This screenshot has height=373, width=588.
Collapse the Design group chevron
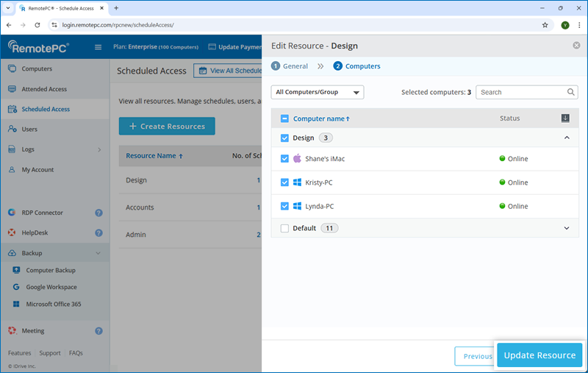point(566,138)
